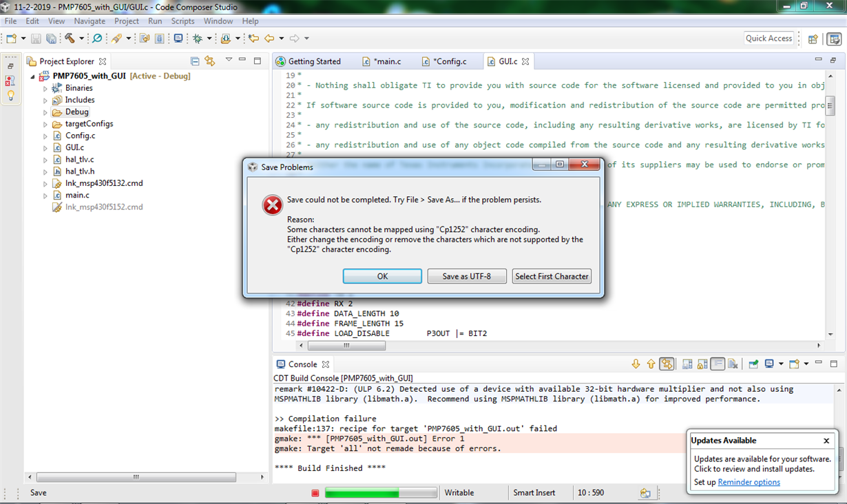Open the Navigate menu
The image size is (847, 504).
click(x=90, y=21)
